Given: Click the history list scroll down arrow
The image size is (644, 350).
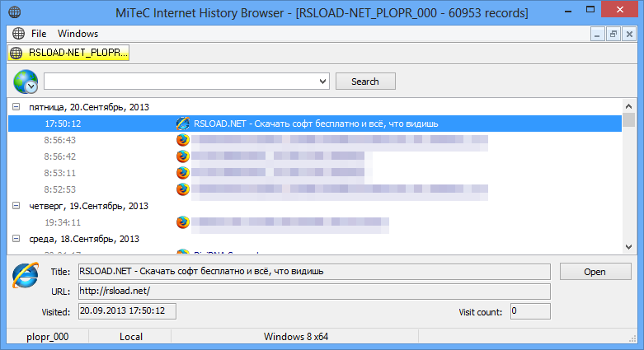Looking at the screenshot, I should [x=628, y=247].
